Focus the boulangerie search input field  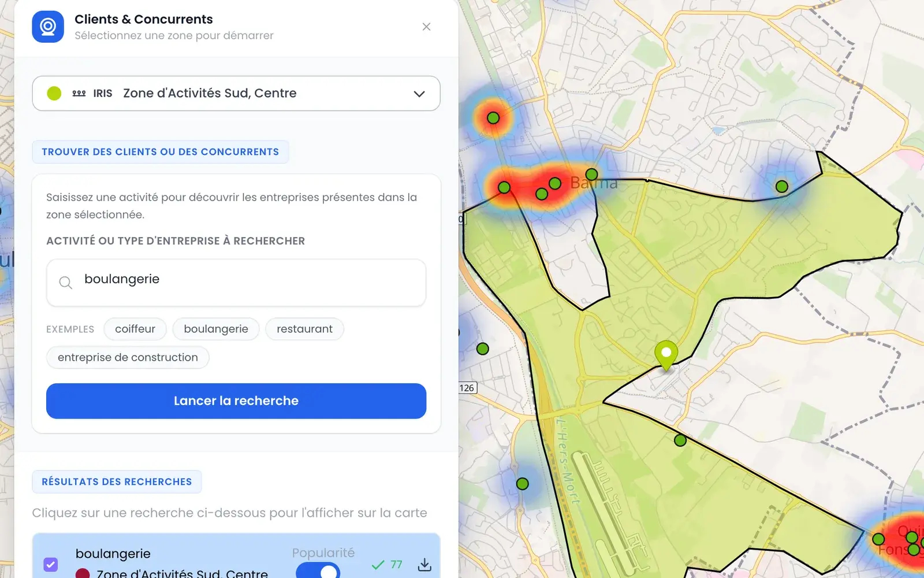pyautogui.click(x=236, y=282)
